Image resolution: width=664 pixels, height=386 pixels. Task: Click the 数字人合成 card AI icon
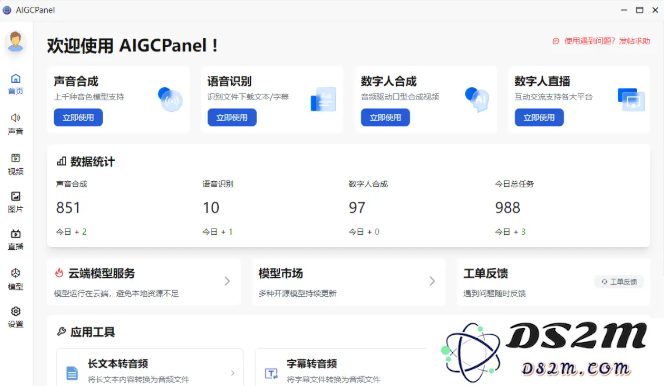(x=477, y=99)
